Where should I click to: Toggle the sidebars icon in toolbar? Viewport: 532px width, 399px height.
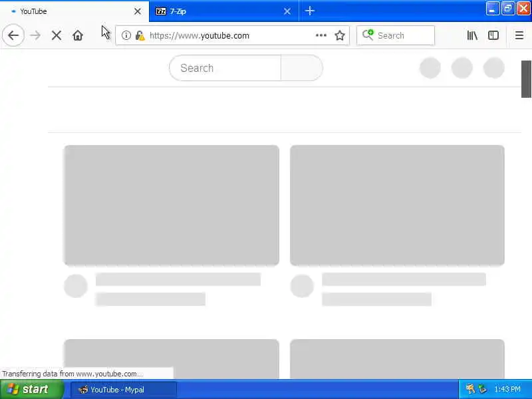coord(493,35)
